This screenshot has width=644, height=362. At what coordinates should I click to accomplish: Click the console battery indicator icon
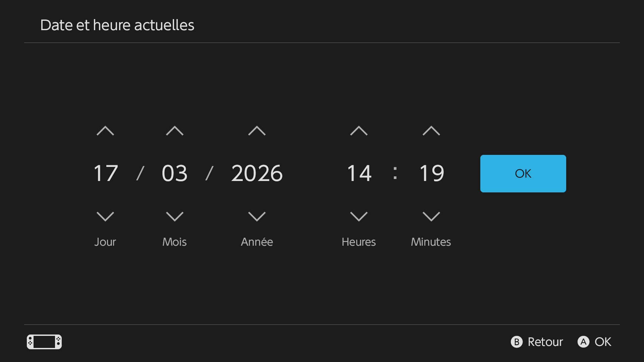coord(44,342)
